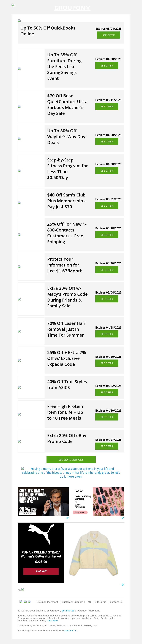Go to Gift Cards footer link
Viewport: 142px width, 644px height.
point(100,602)
